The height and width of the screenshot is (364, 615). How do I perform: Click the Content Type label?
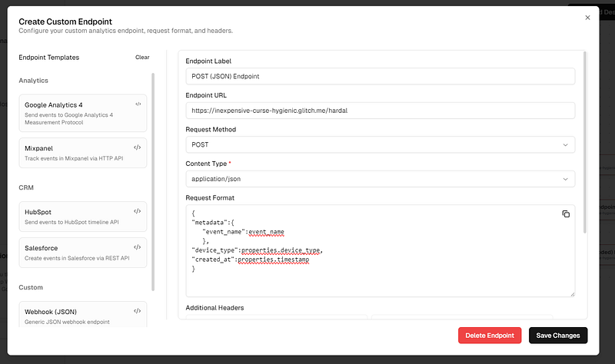pyautogui.click(x=206, y=164)
